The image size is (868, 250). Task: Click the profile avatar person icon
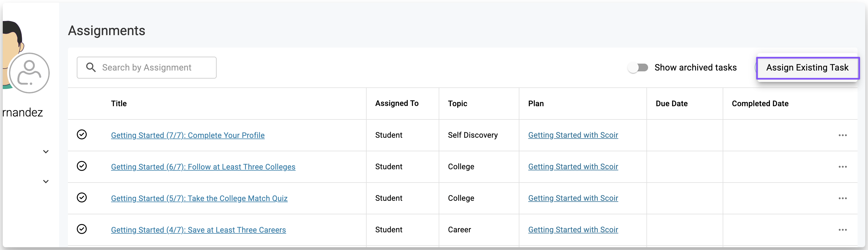click(x=29, y=73)
